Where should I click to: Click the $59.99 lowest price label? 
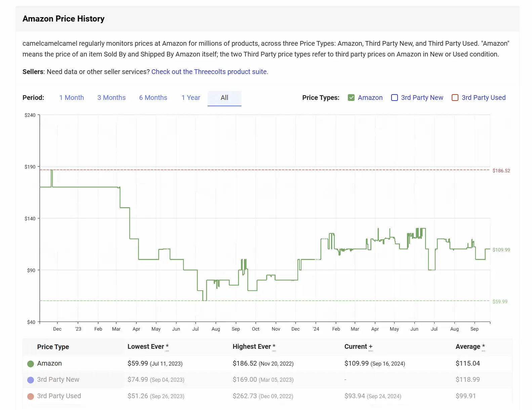coord(500,302)
